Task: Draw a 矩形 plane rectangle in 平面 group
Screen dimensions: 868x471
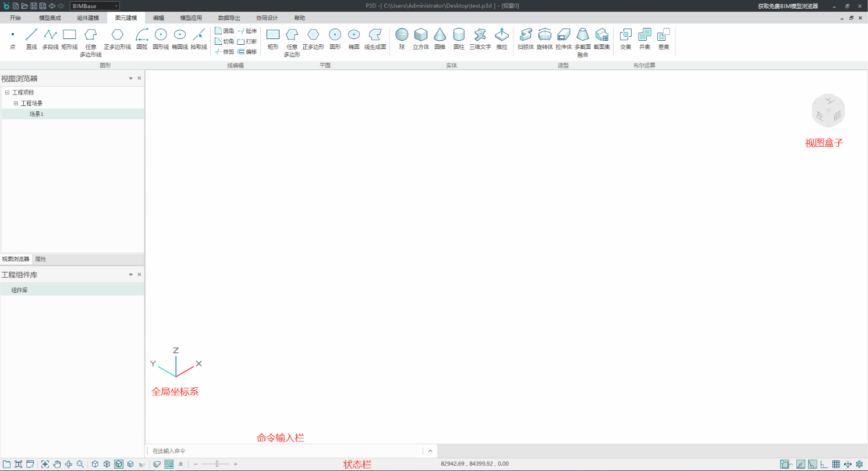Action: (273, 39)
